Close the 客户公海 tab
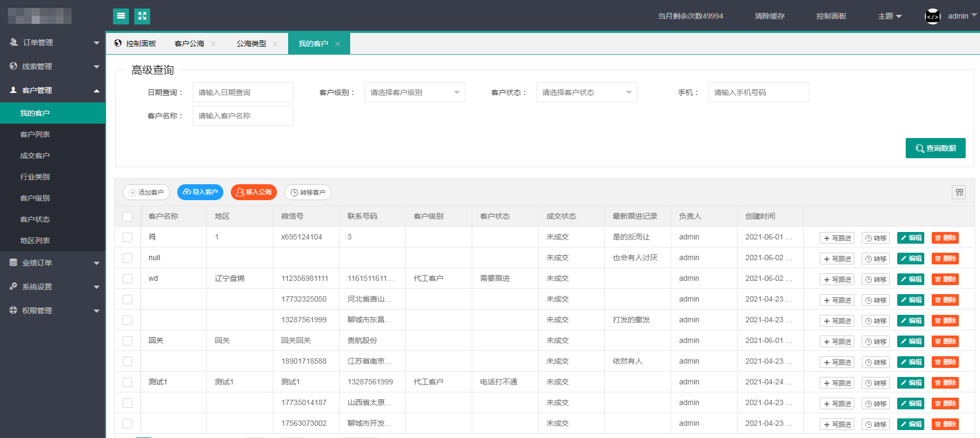The width and height of the screenshot is (980, 438). click(213, 44)
